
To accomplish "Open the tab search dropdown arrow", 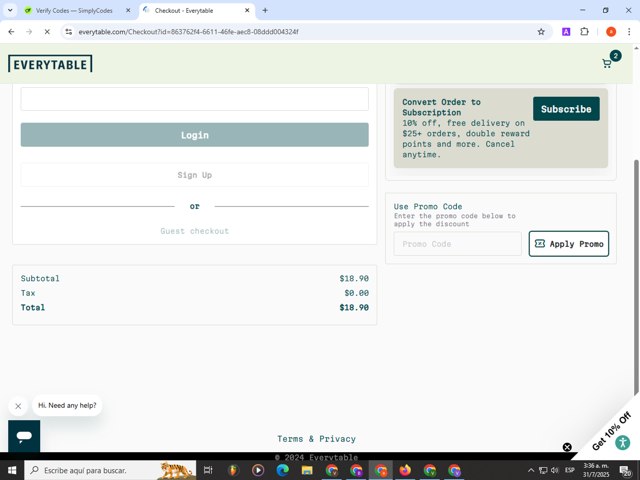I will pyautogui.click(x=10, y=11).
